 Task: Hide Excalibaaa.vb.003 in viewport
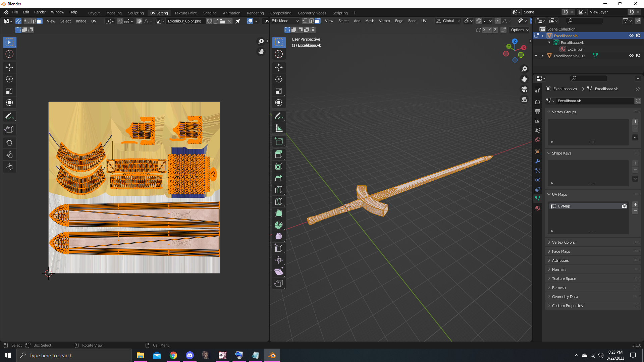[x=631, y=56]
